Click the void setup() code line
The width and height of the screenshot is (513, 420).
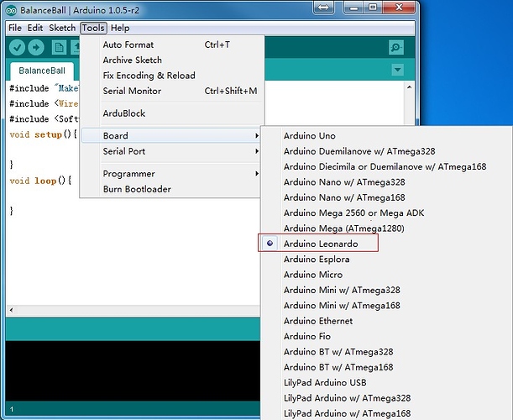click(43, 134)
